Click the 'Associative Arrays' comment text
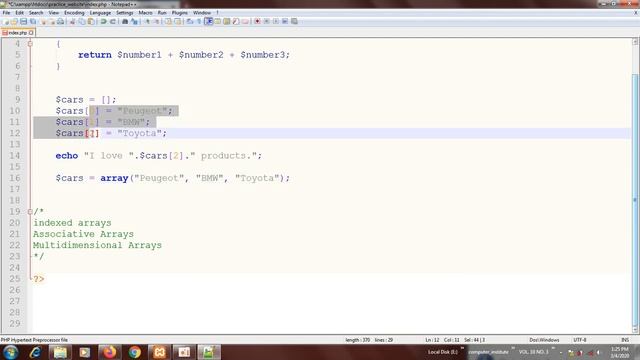640x360 pixels. click(x=83, y=234)
